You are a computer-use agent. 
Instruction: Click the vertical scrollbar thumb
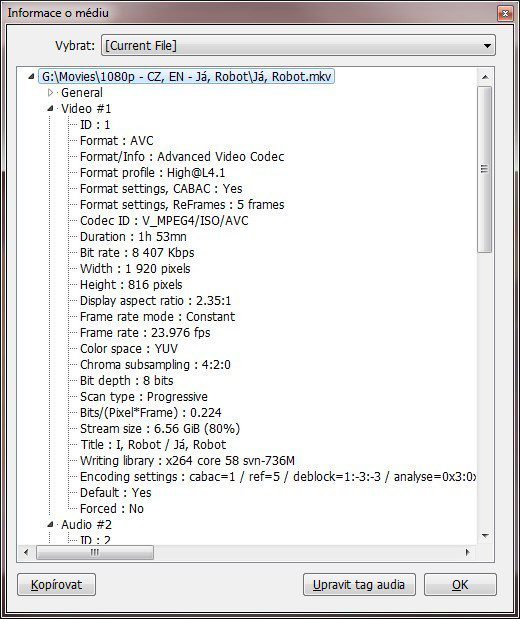(x=485, y=169)
